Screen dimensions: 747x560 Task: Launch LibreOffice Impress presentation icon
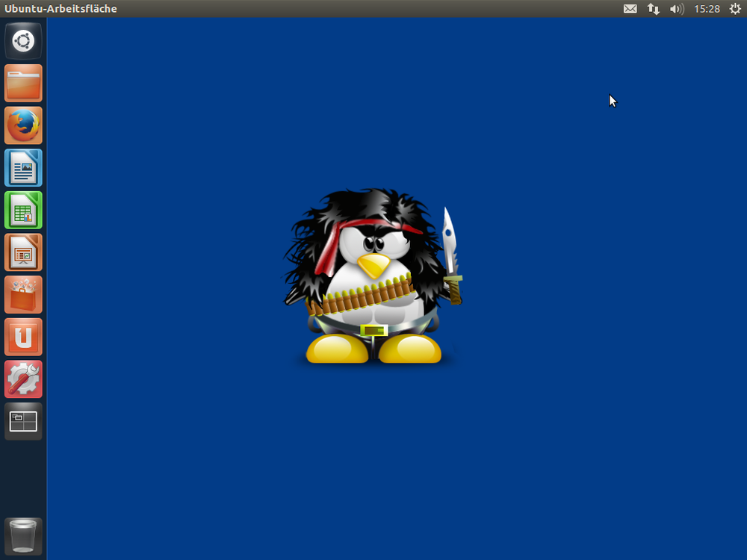click(23, 252)
